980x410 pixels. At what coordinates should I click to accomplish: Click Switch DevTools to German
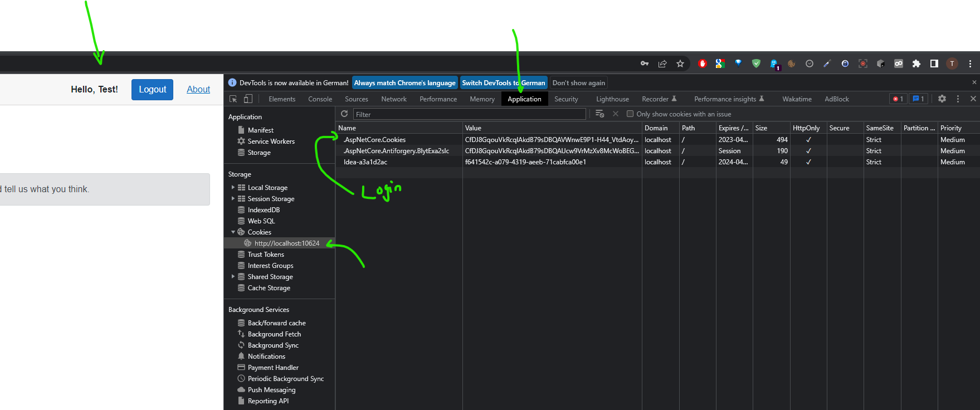pos(504,83)
